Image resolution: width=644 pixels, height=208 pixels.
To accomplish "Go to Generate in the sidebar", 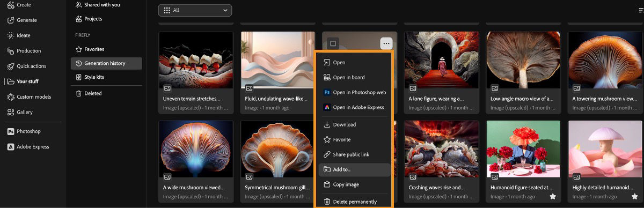I will click(x=21, y=20).
